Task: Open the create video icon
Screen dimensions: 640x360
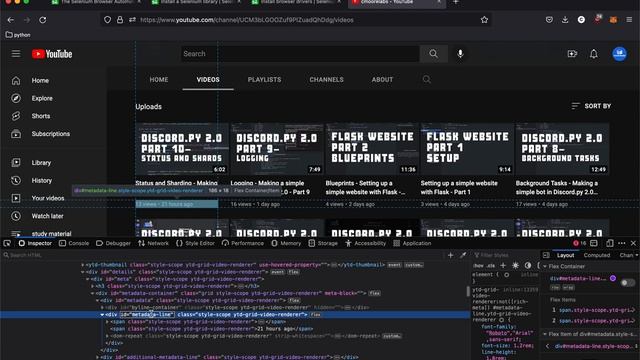Action: point(572,54)
